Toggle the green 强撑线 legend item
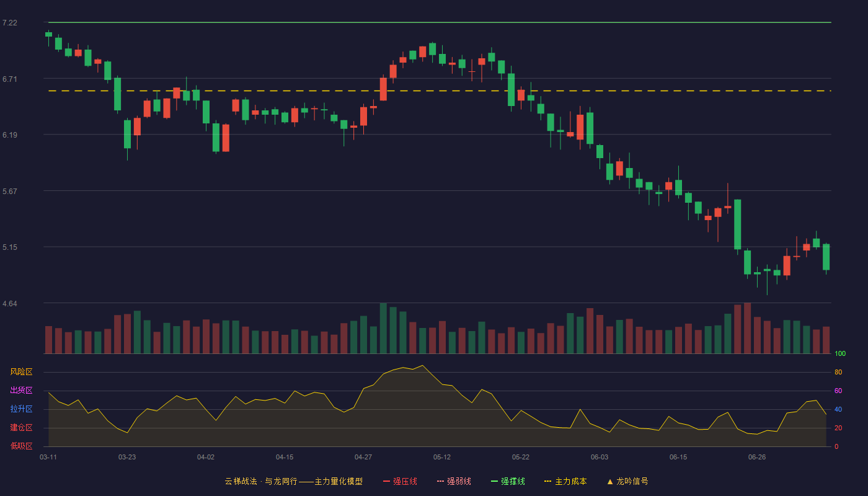This screenshot has width=868, height=496. click(x=508, y=481)
